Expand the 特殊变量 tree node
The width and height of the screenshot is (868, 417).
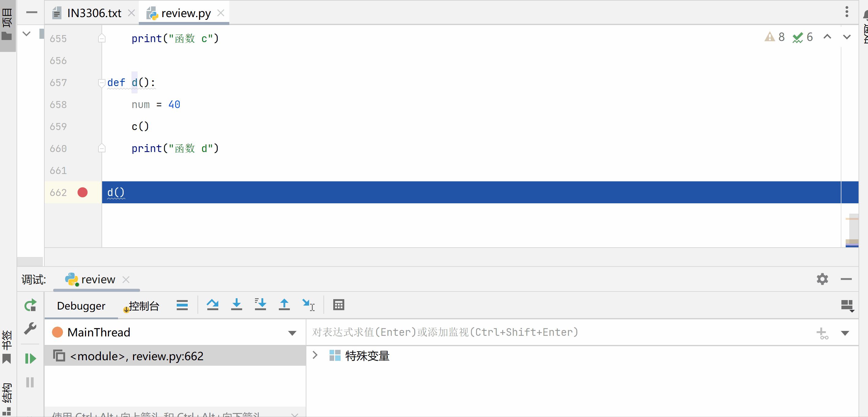click(315, 355)
